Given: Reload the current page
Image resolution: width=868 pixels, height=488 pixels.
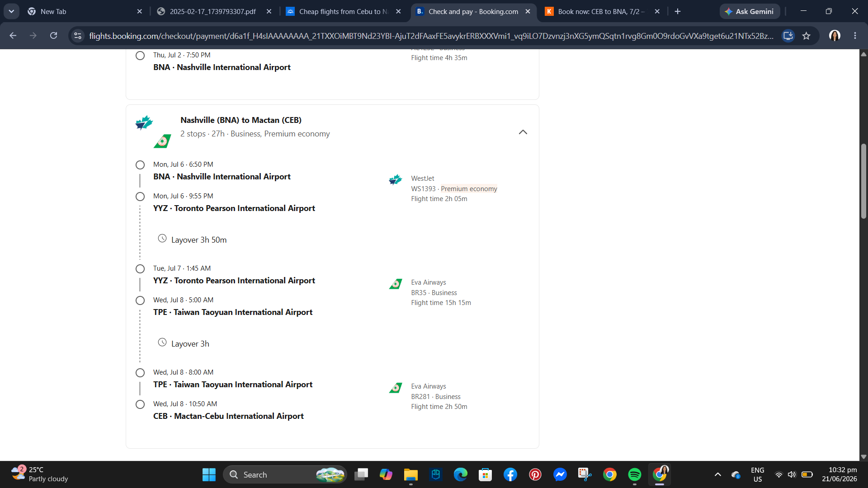Looking at the screenshot, I should coord(53,35).
